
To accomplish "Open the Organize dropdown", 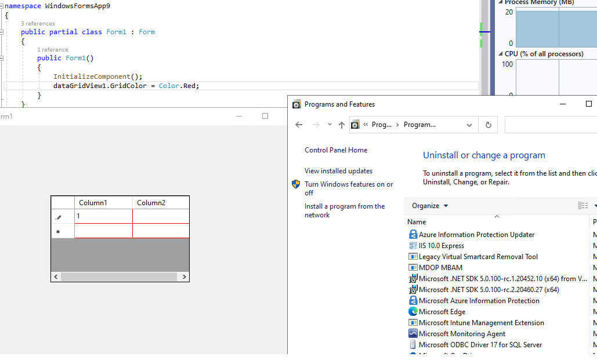I will [429, 205].
